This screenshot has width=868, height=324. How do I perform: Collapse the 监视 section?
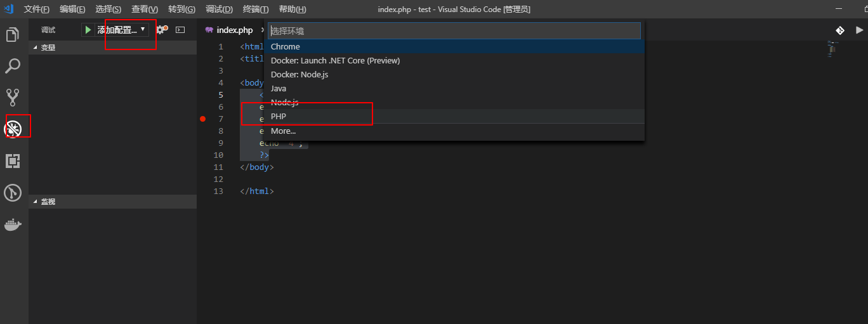click(113, 202)
